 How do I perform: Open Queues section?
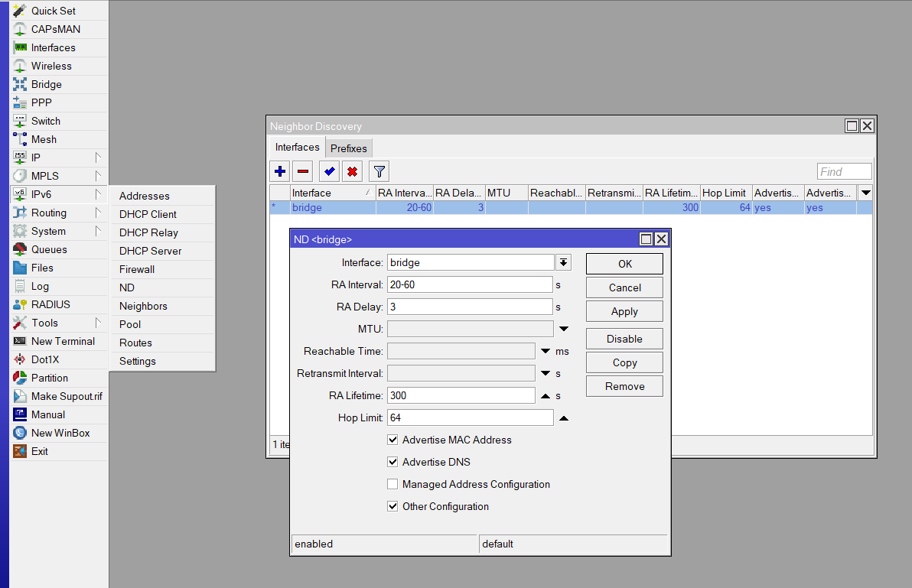(x=59, y=249)
